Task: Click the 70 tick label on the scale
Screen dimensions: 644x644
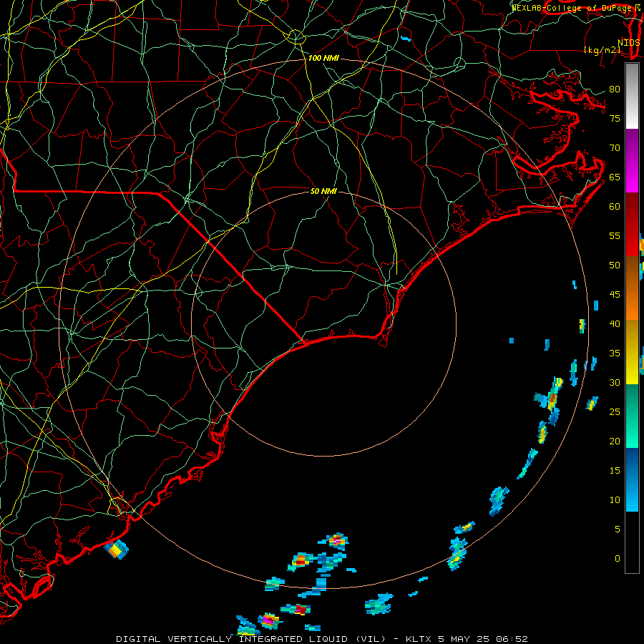Action: 615,148
